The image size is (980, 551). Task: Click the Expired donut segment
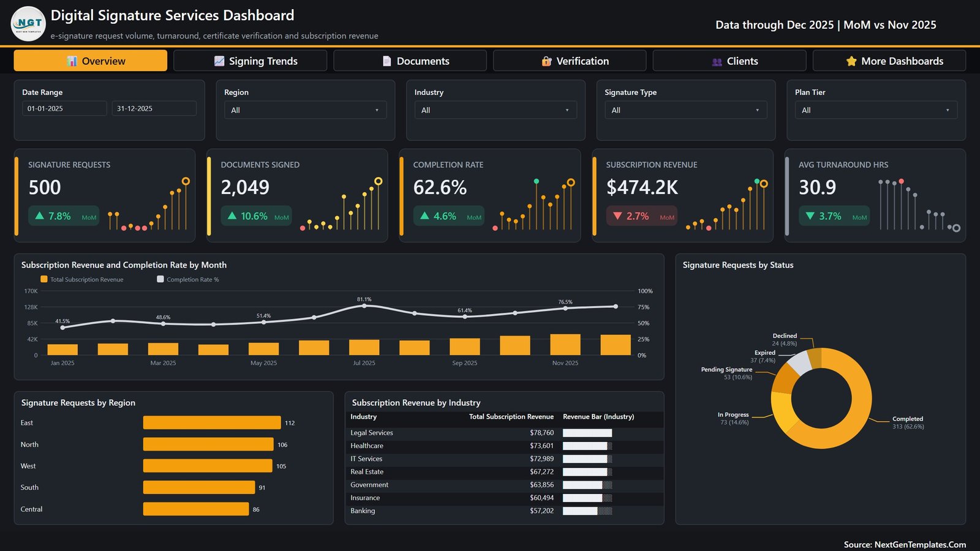(x=799, y=363)
